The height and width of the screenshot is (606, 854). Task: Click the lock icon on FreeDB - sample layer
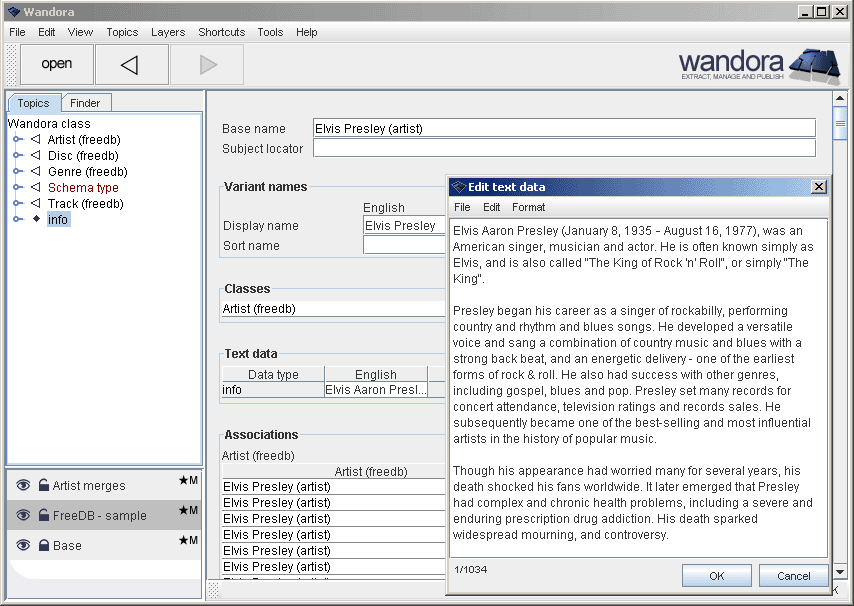(43, 516)
